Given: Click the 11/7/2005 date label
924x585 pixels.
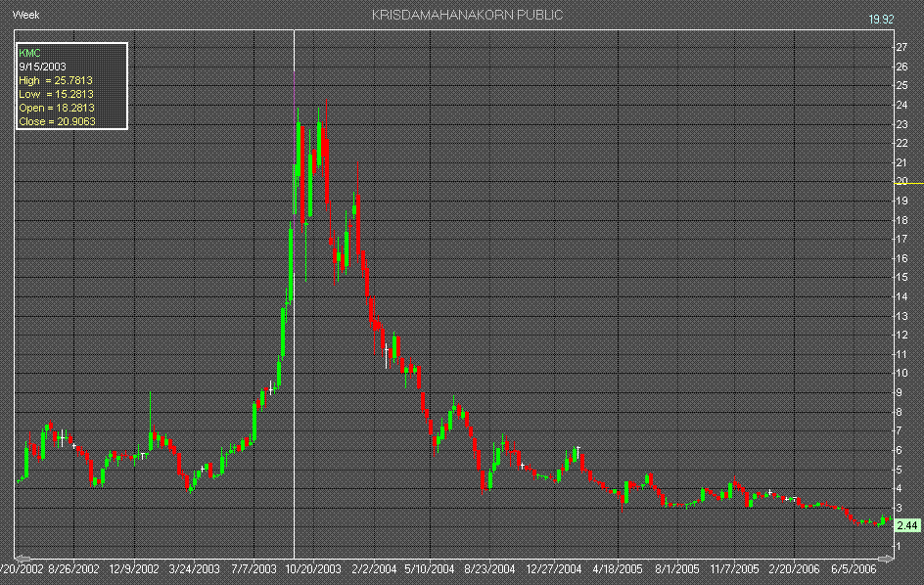Looking at the screenshot, I should tap(734, 569).
